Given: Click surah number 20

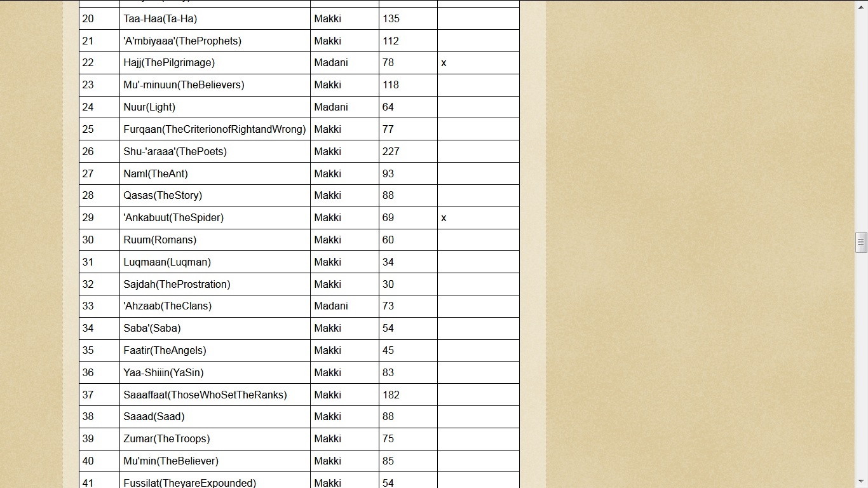Looking at the screenshot, I should tap(88, 19).
